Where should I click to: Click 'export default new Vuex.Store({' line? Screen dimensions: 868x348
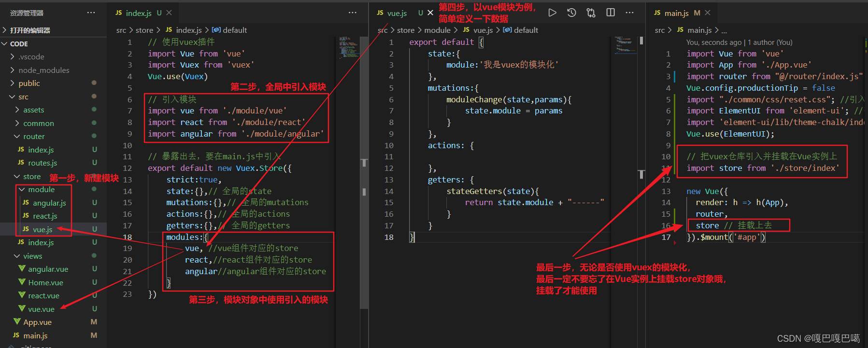pos(220,168)
